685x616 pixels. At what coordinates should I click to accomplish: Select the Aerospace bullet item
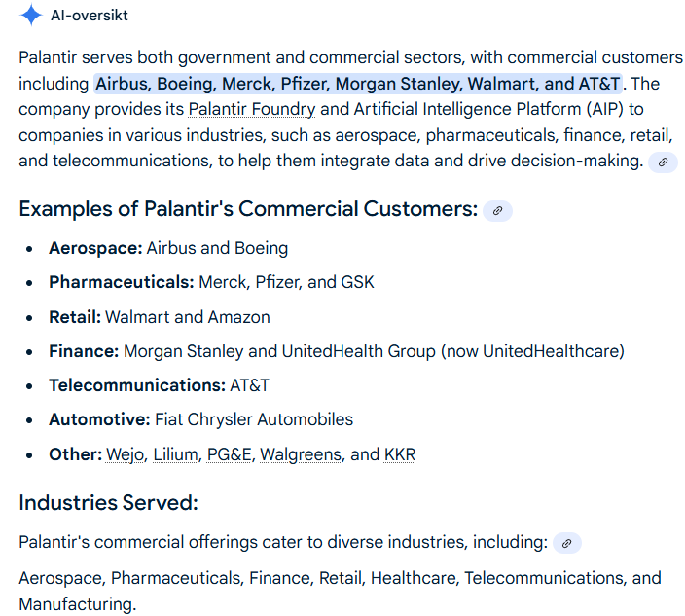pos(168,248)
